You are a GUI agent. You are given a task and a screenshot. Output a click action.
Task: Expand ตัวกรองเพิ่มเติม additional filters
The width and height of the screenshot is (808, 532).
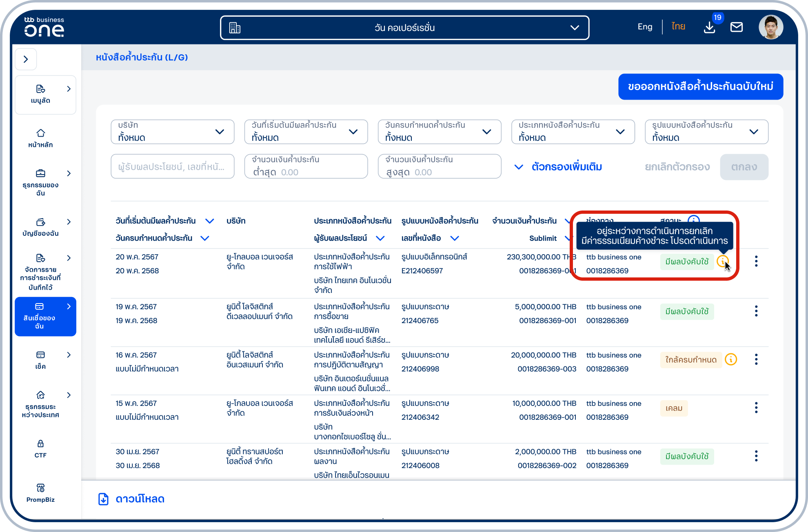point(558,167)
